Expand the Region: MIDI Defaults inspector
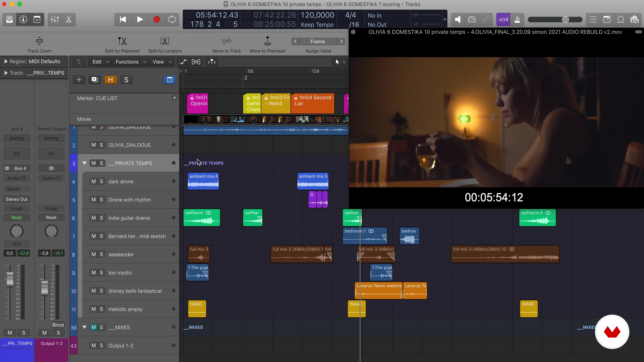The image size is (644, 362). coord(6,62)
